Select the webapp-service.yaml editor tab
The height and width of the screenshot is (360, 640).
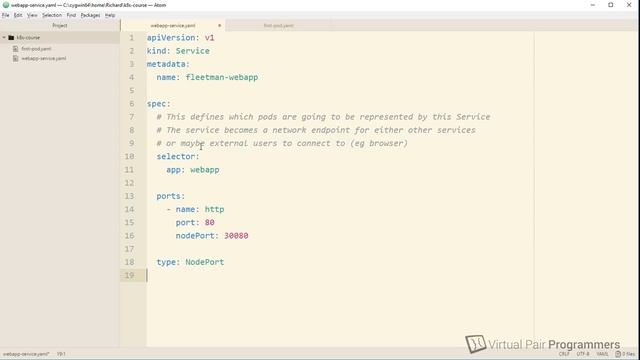pos(173,25)
